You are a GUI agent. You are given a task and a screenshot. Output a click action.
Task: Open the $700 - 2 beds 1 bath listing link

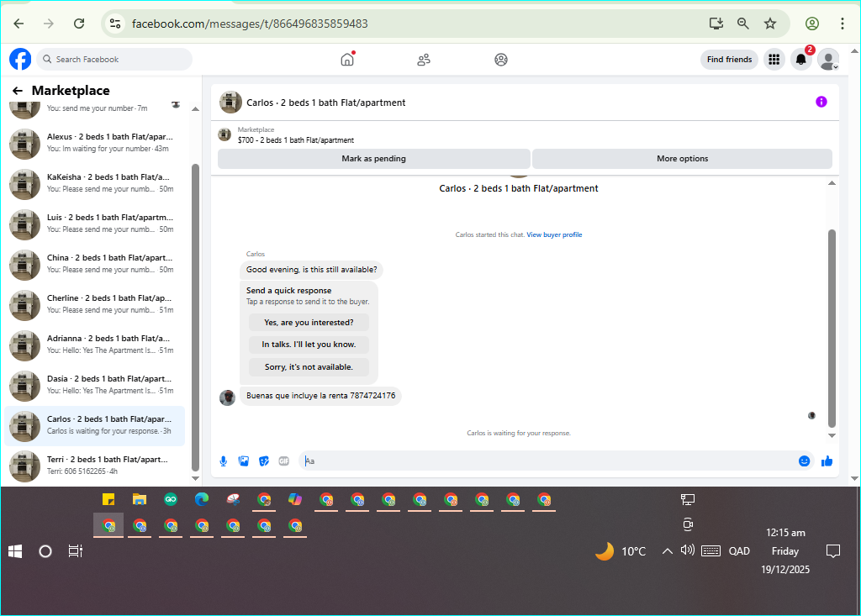[295, 140]
